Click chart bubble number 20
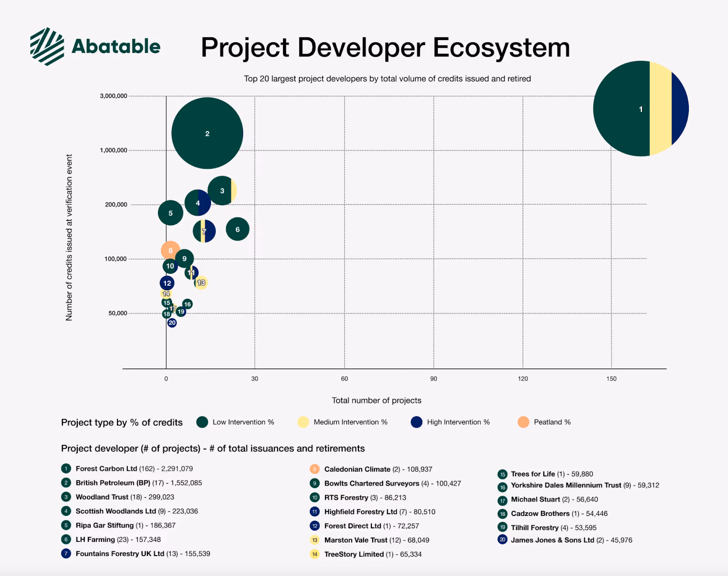The width and height of the screenshot is (728, 576). coord(172,323)
